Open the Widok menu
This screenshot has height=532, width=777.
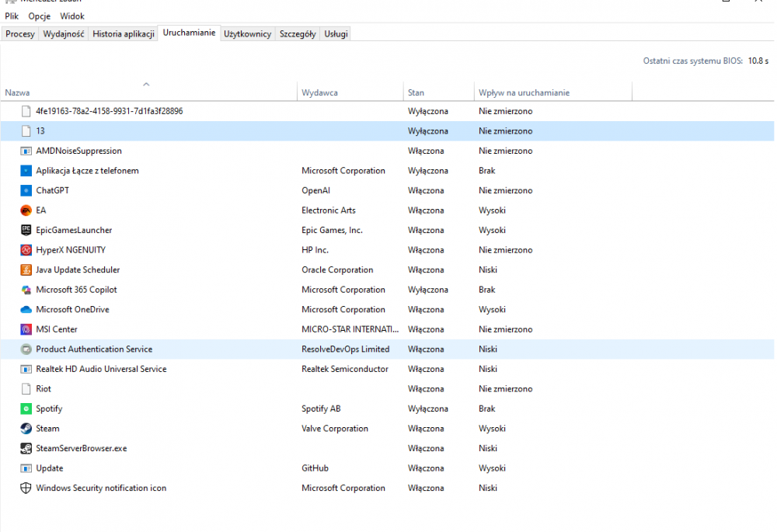click(72, 16)
